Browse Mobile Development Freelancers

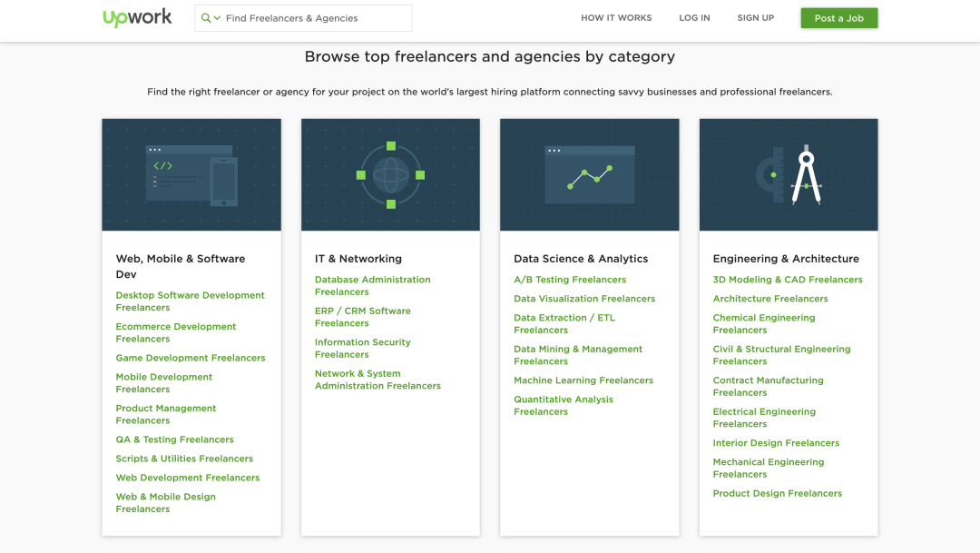pyautogui.click(x=163, y=383)
